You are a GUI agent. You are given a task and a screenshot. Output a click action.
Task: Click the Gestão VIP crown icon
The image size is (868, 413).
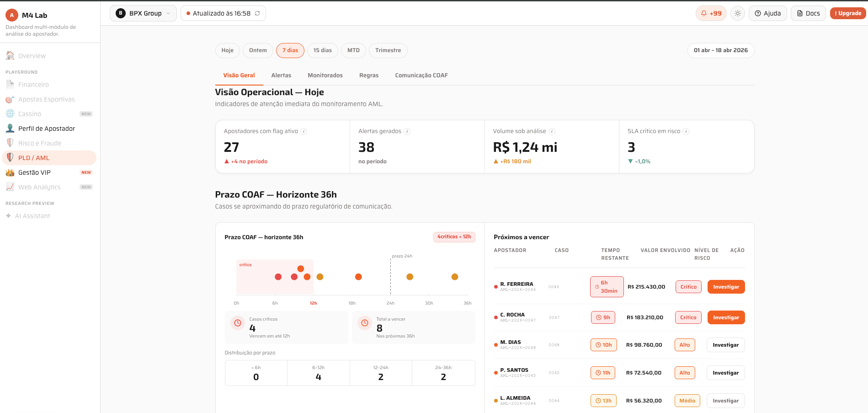coord(10,172)
